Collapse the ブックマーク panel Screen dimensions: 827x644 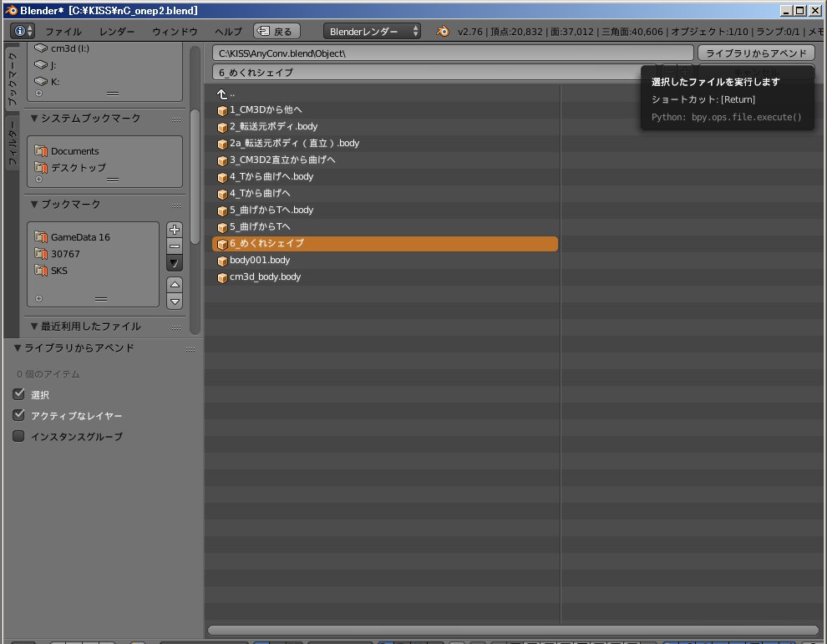click(34, 204)
